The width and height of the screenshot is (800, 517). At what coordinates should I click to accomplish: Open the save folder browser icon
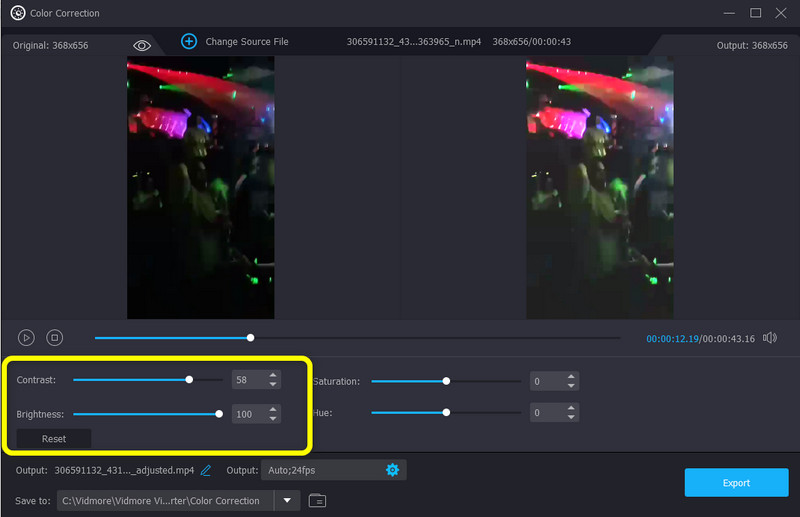point(317,501)
